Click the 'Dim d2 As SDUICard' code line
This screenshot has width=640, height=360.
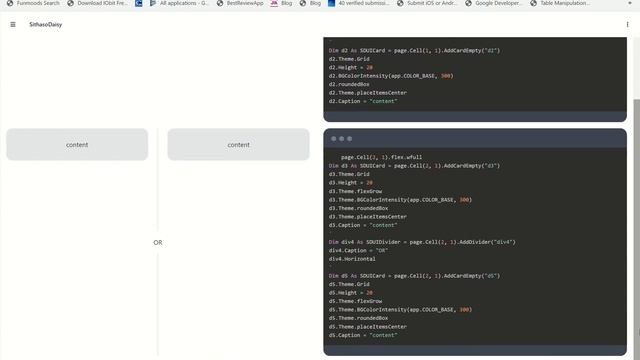tap(414, 51)
